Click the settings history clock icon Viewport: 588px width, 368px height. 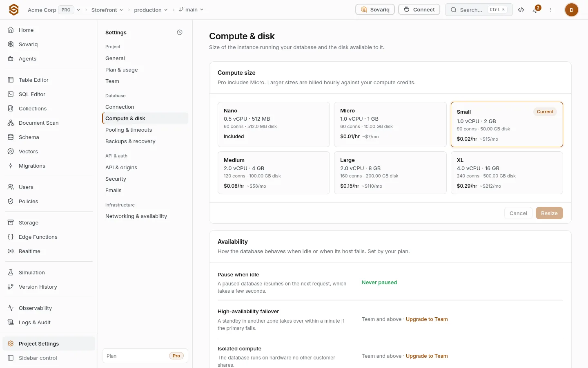[180, 32]
